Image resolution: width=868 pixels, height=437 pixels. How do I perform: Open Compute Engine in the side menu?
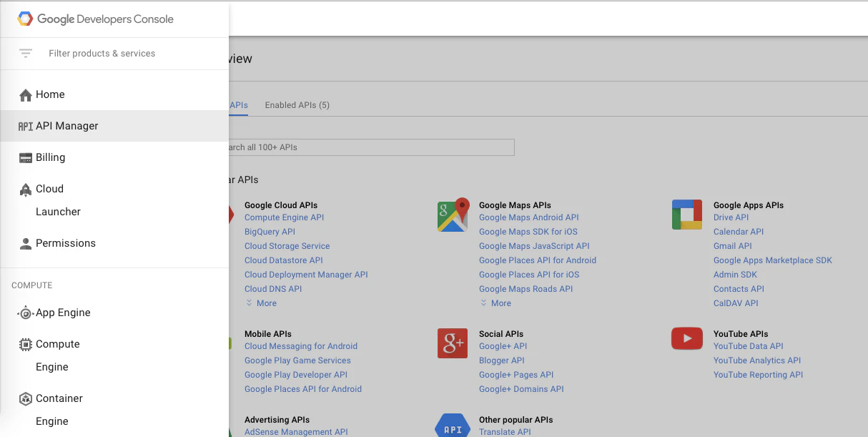[114, 355]
